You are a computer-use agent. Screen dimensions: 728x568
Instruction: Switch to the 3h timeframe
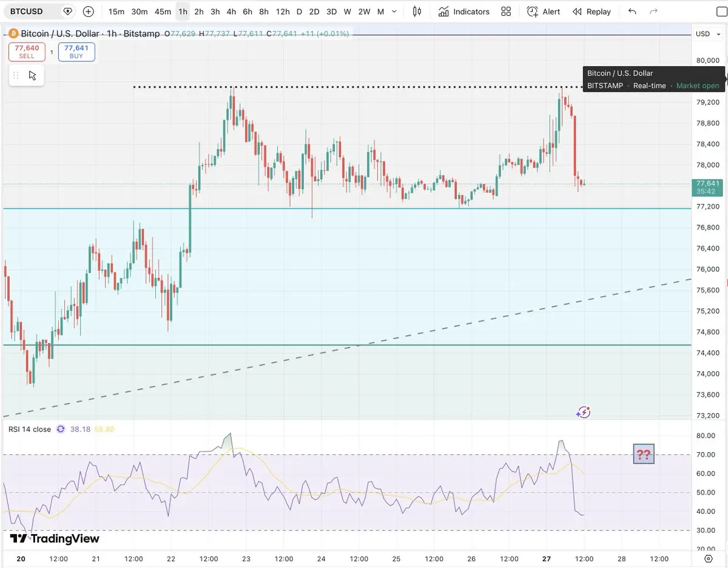coord(215,12)
